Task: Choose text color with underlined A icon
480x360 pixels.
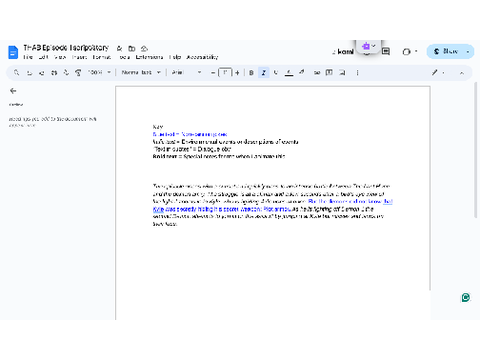Action: (289, 72)
